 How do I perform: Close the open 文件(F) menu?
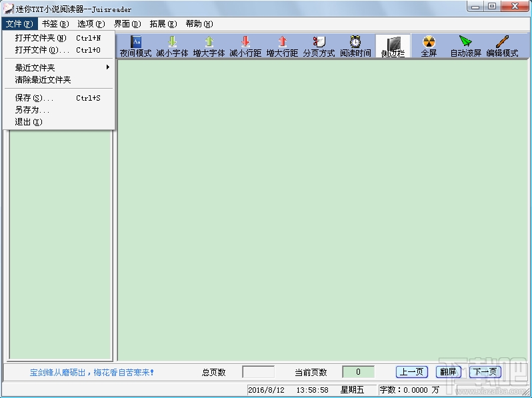pos(19,24)
